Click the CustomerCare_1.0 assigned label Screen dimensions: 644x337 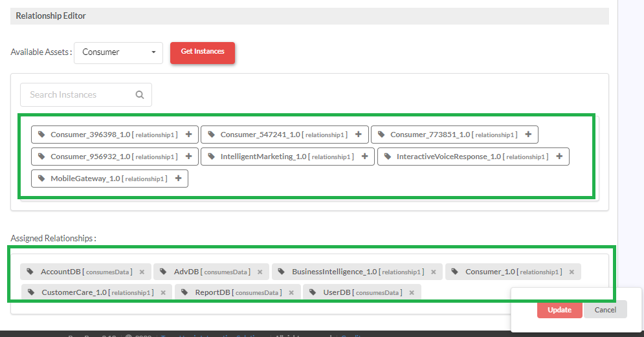74,292
